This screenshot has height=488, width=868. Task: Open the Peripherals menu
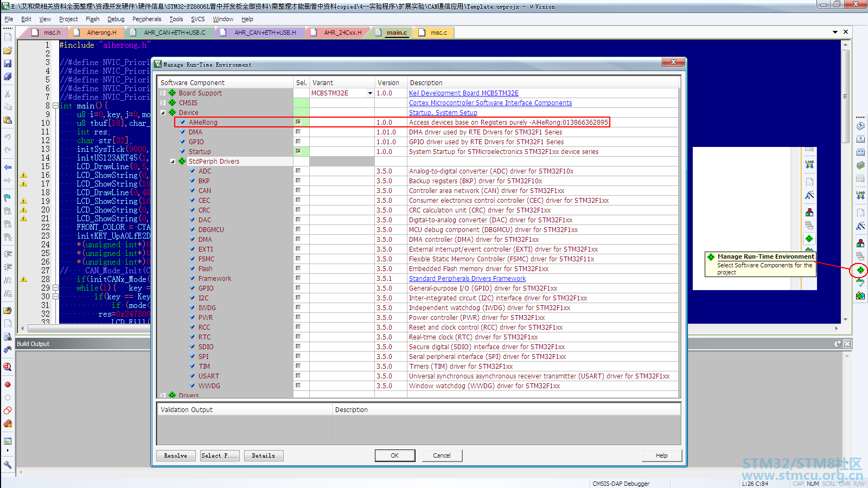coord(146,19)
